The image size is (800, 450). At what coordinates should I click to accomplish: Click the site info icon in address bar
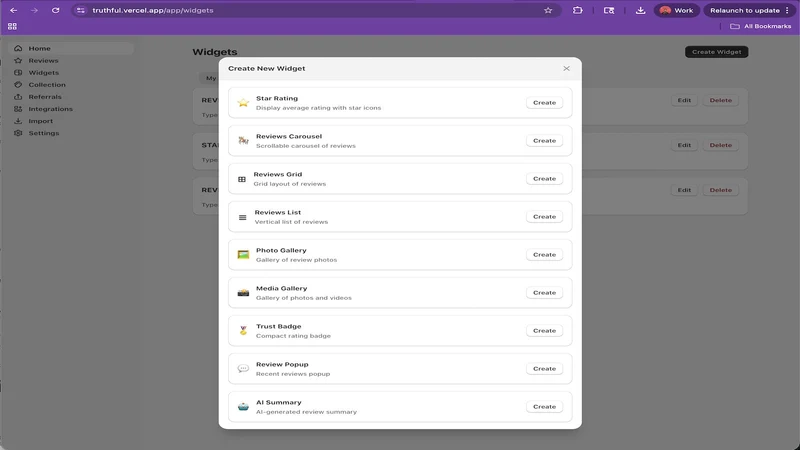[81, 10]
